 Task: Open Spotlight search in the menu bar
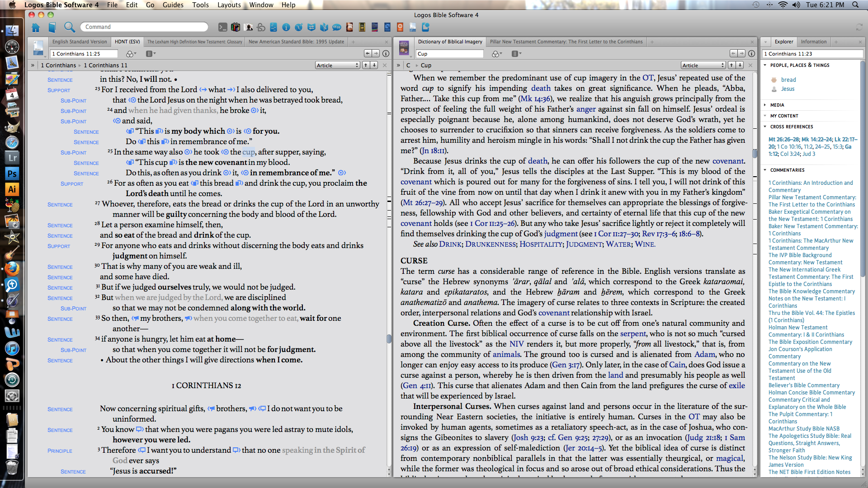pos(855,5)
